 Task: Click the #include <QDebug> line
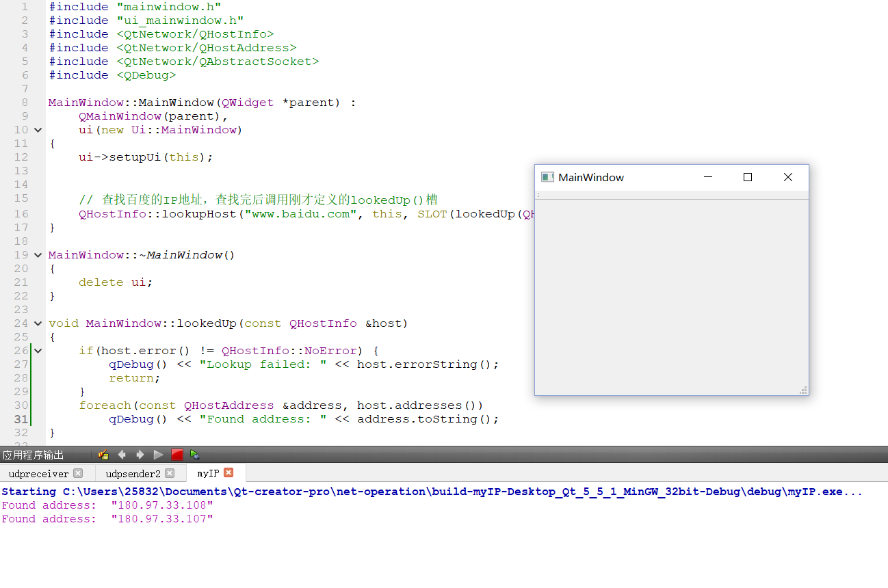point(112,75)
